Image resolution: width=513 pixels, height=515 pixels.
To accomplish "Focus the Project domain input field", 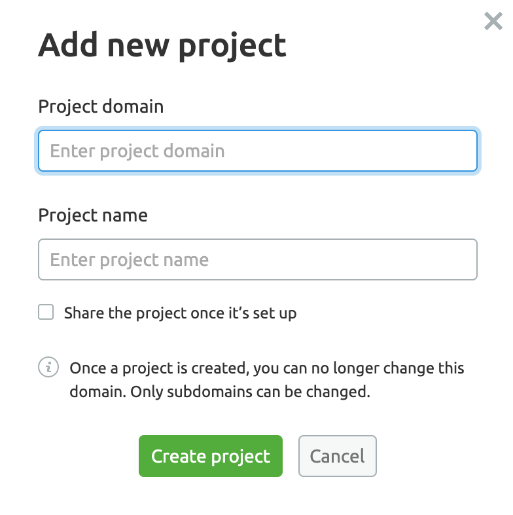I will pos(258,151).
